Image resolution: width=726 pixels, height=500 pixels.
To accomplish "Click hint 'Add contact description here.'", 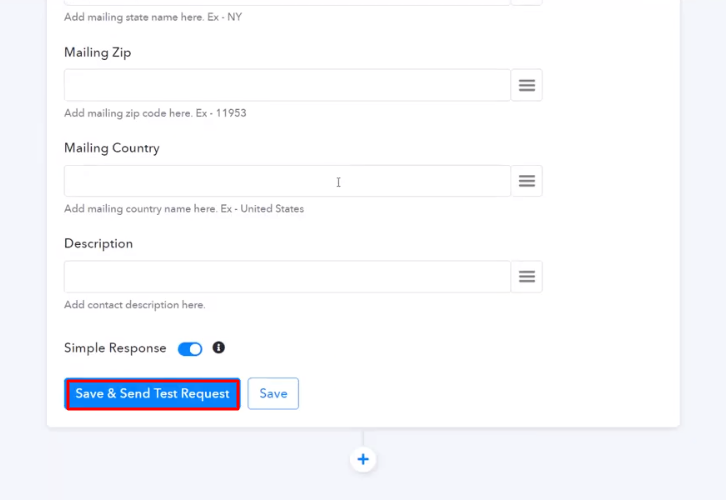I will [x=135, y=305].
